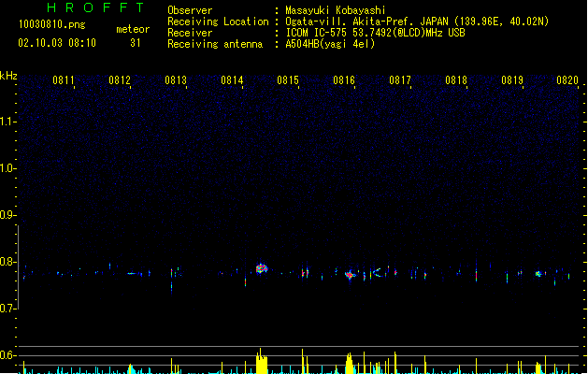Click the 0812 time marker
The width and height of the screenshot is (588, 374).
point(120,80)
